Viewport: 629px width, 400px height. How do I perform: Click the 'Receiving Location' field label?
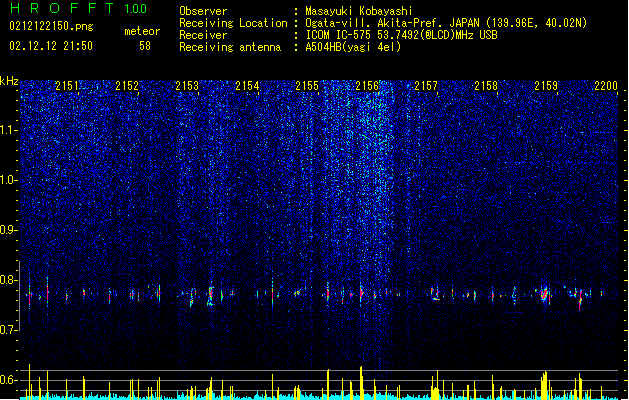point(233,23)
